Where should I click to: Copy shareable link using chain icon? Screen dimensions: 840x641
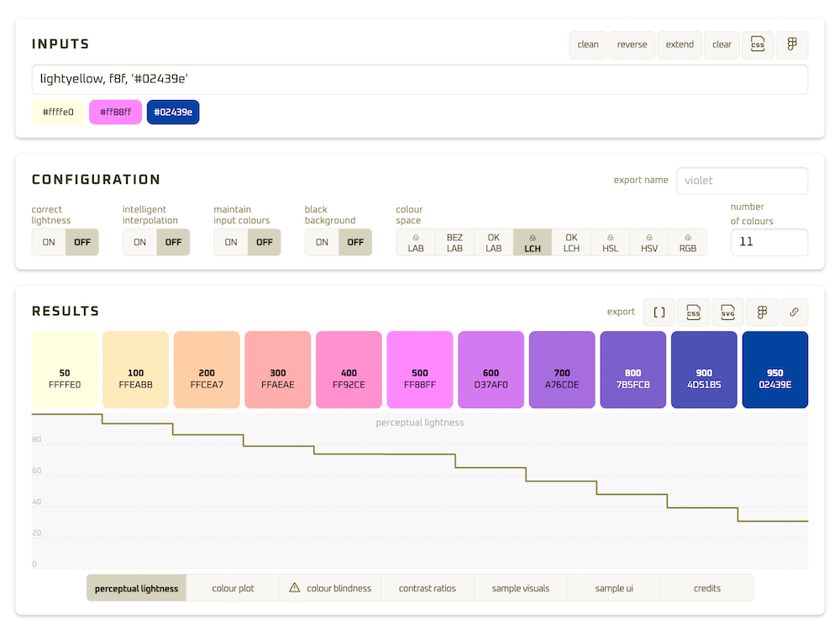[794, 312]
